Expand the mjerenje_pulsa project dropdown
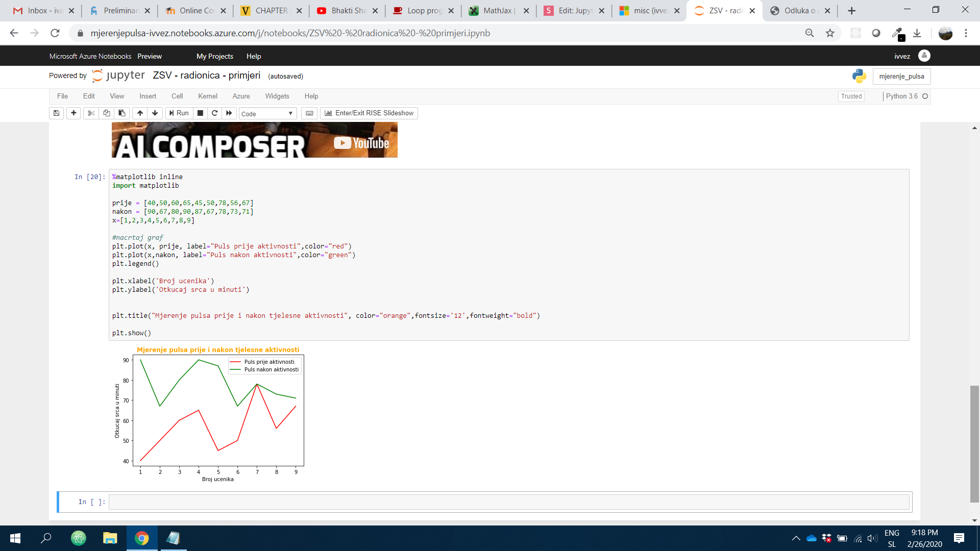The image size is (980, 551). pos(901,77)
